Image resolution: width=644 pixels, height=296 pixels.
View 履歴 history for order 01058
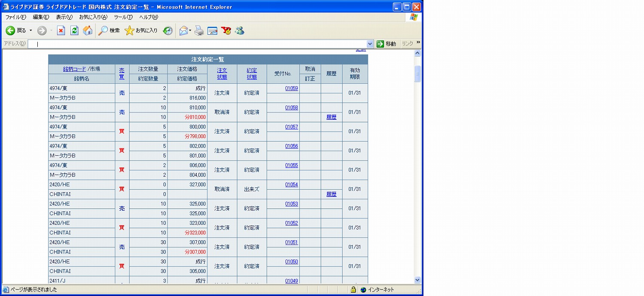(331, 117)
